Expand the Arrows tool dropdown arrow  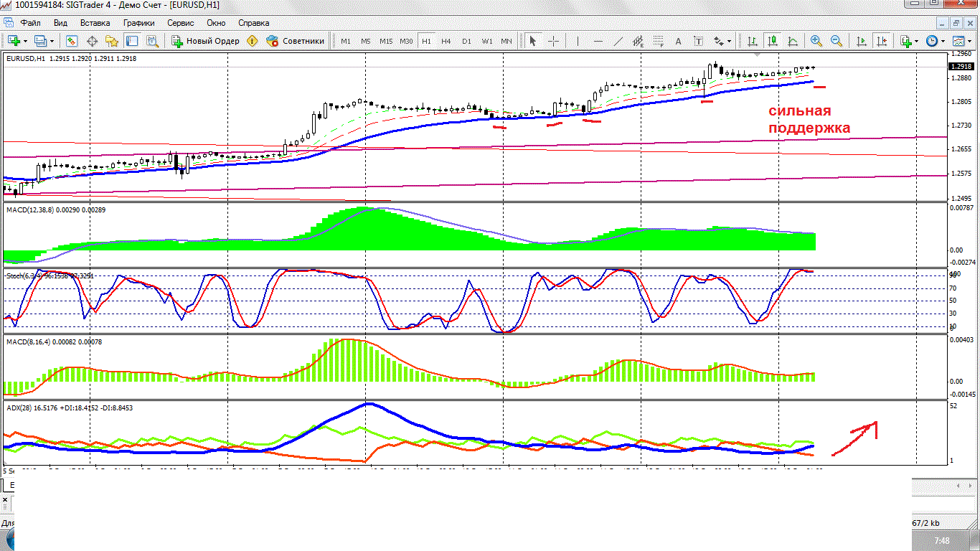[x=730, y=41]
